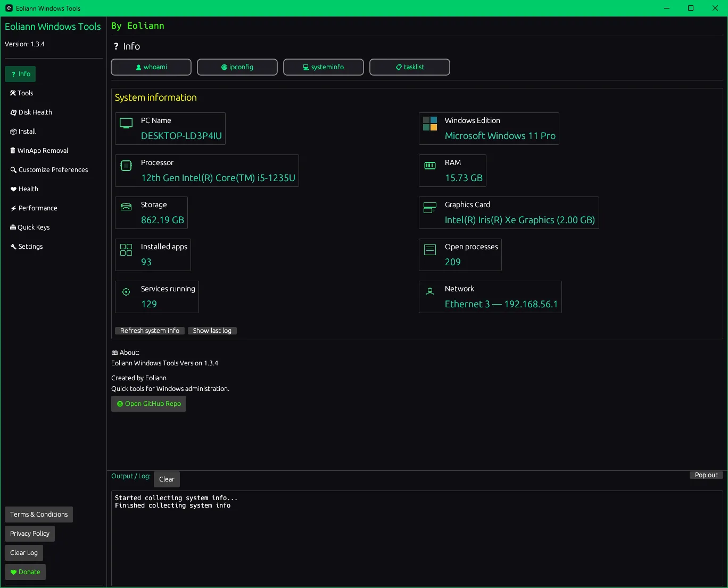Run the whoami command

151,67
